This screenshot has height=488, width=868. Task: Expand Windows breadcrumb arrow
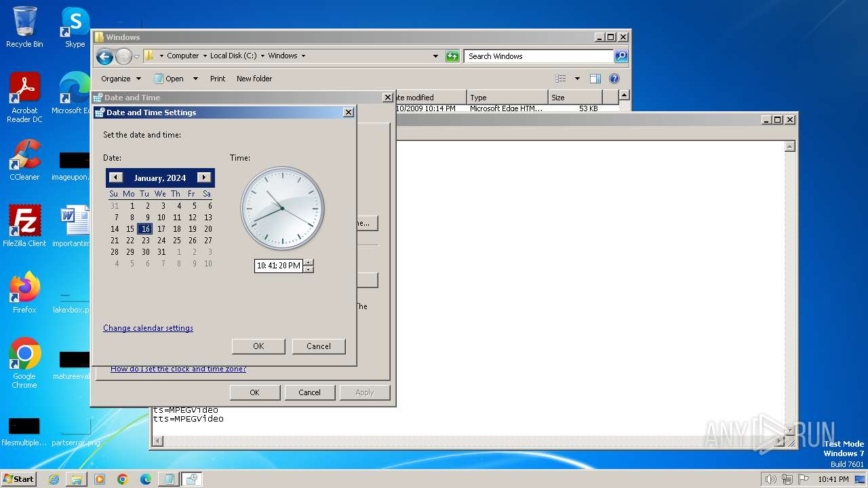pos(303,56)
